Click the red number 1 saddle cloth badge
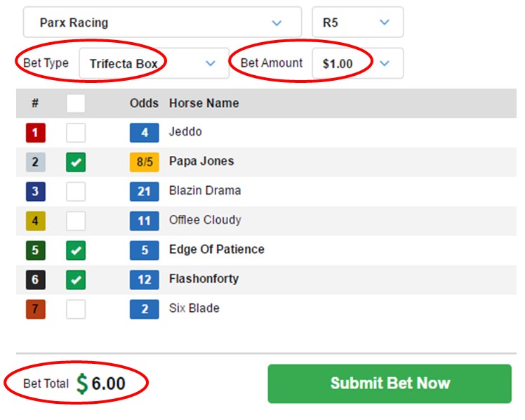Viewport: 525px width, 420px height. point(36,133)
